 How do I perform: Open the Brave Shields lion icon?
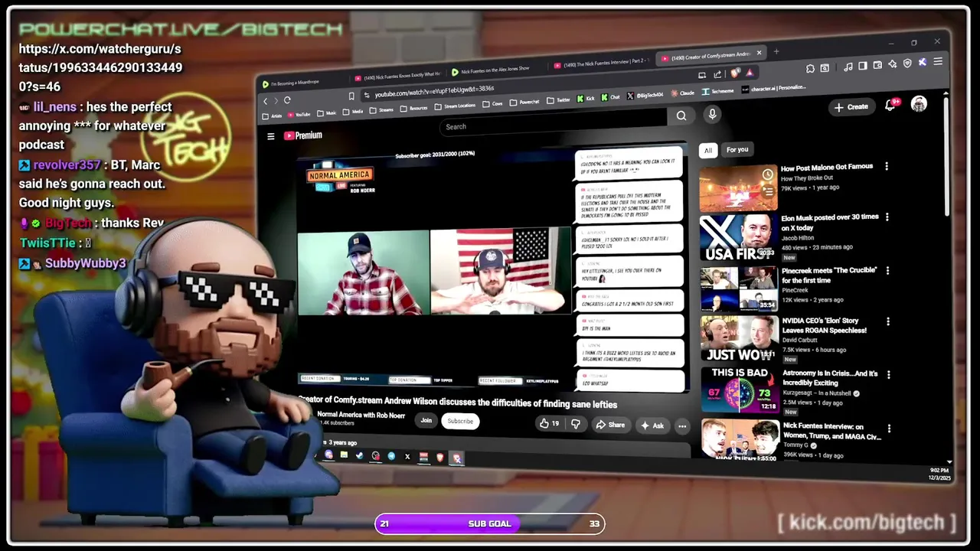[735, 73]
